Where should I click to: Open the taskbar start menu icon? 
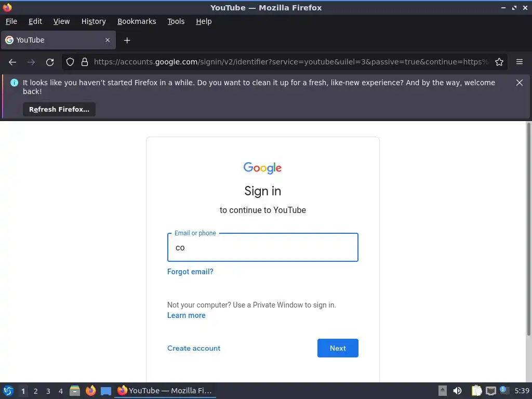pos(8,391)
